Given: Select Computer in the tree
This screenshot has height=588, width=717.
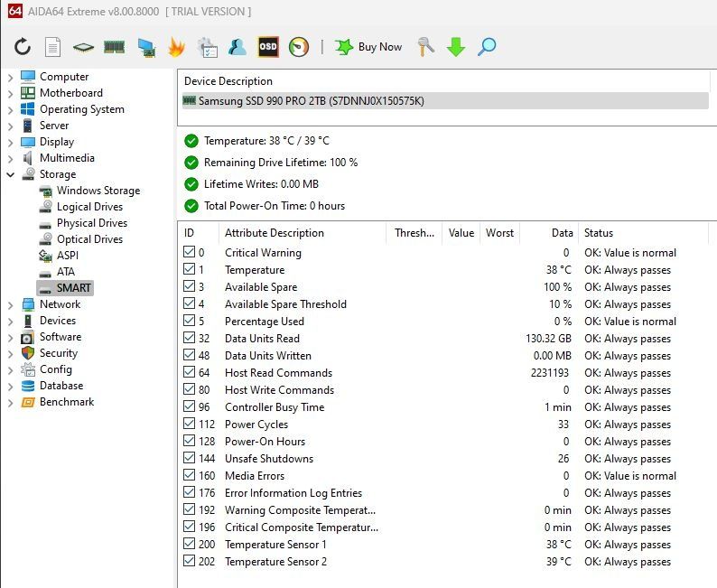Looking at the screenshot, I should tap(64, 77).
